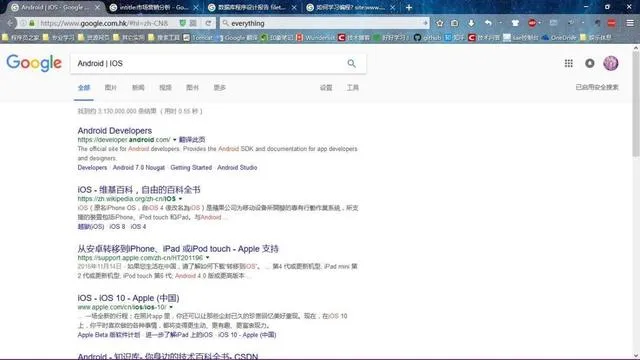Open the 工具 search tools menu
The height and width of the screenshot is (360, 640).
(353, 88)
